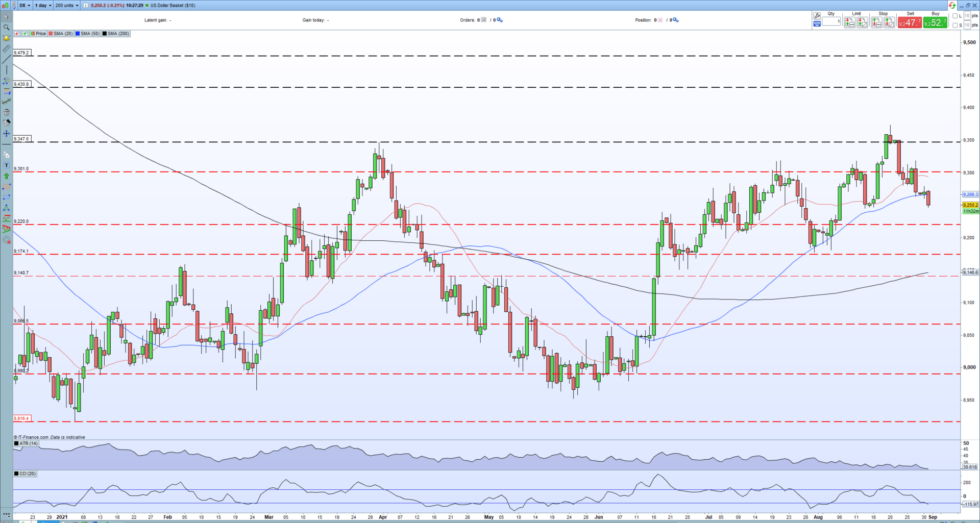980x523 pixels.
Task: Enable the L checkbox for limit points
Action: point(955,16)
